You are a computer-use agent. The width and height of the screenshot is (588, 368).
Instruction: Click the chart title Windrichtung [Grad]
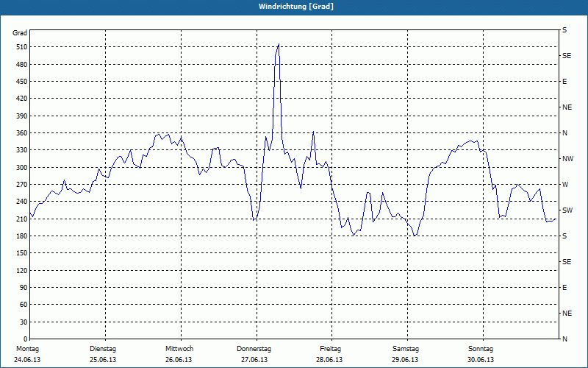(x=296, y=7)
